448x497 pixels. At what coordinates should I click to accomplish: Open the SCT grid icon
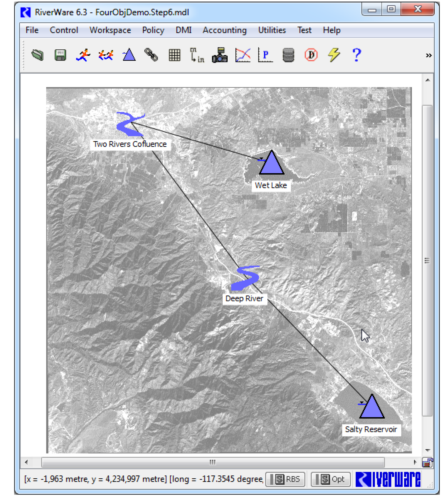tap(174, 55)
